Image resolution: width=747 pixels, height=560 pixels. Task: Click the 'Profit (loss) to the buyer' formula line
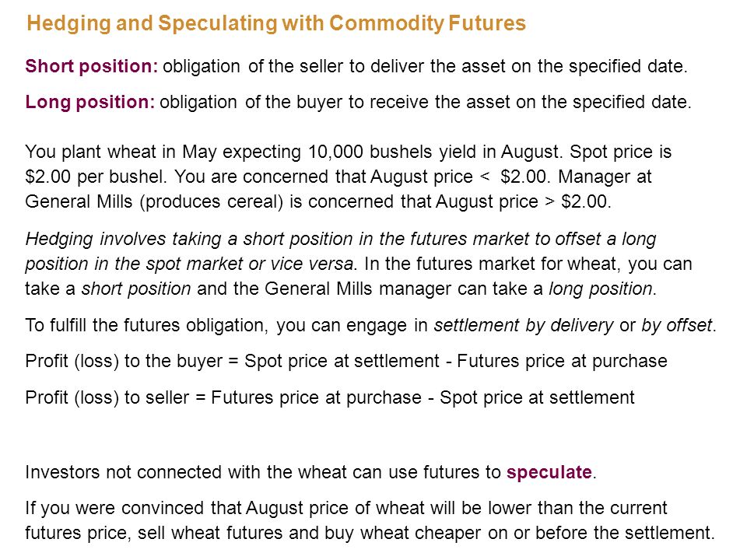[346, 362]
